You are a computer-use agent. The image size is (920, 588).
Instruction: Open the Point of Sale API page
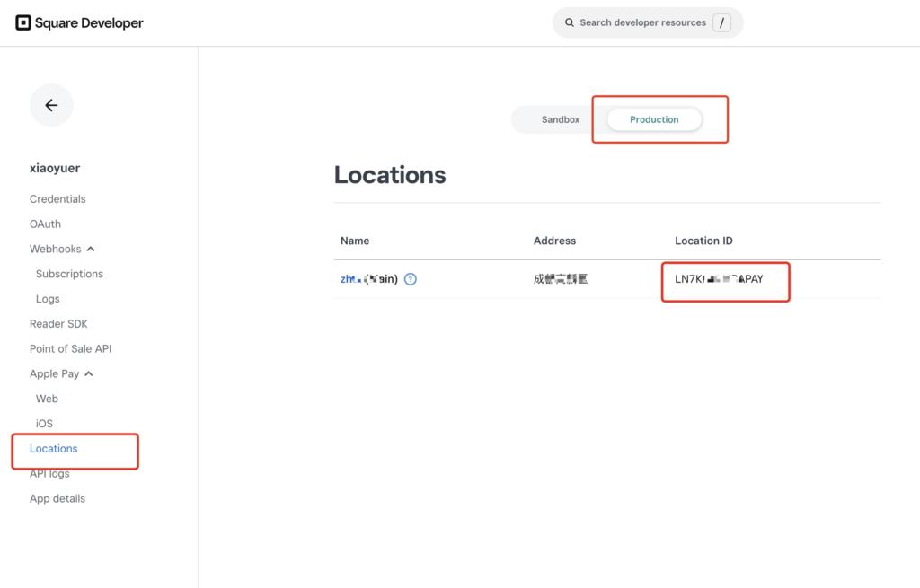(70, 349)
